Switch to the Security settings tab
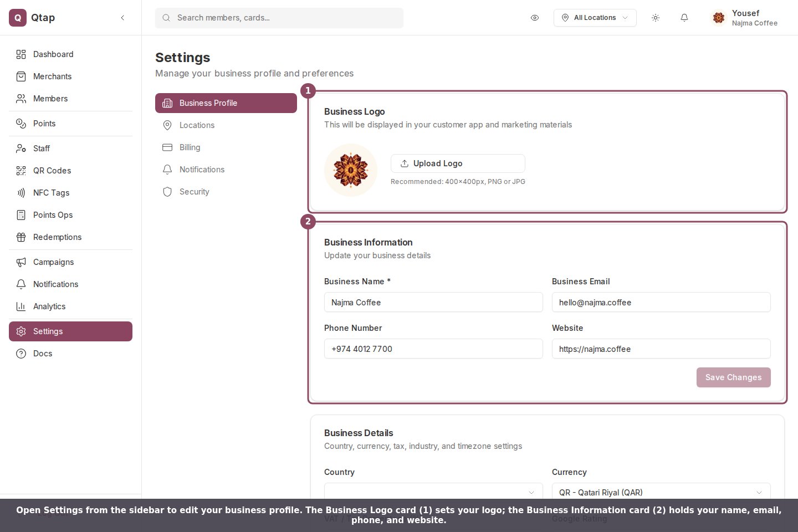The image size is (798, 532). coord(226,192)
